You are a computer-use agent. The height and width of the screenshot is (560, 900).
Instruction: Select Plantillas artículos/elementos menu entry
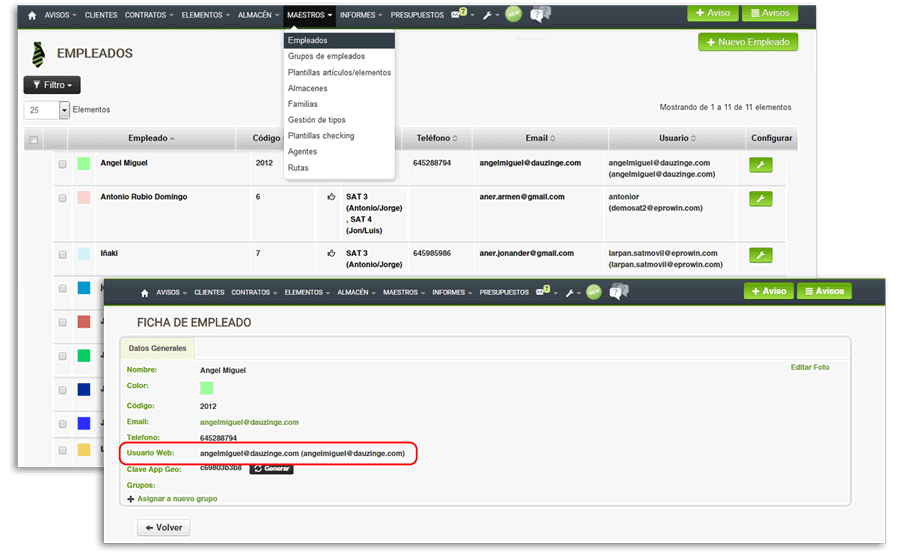(339, 72)
